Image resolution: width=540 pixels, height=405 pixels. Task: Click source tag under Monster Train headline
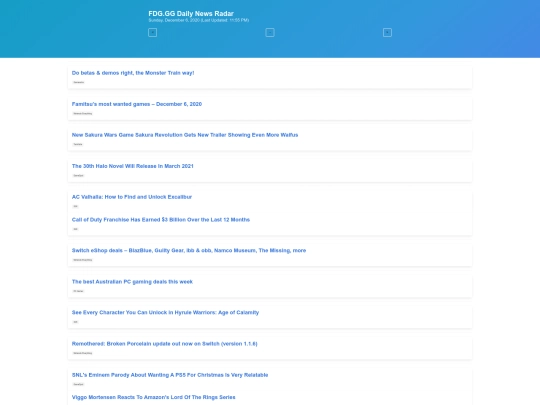(79, 82)
